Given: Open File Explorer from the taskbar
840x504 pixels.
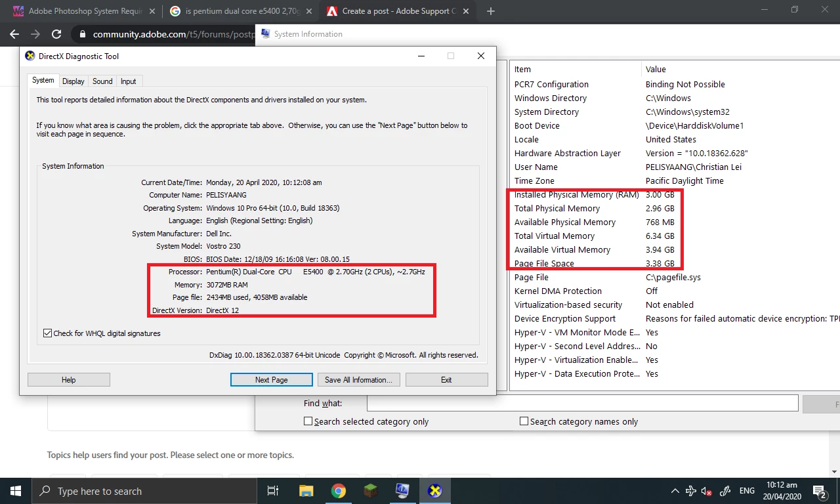Looking at the screenshot, I should point(306,491).
